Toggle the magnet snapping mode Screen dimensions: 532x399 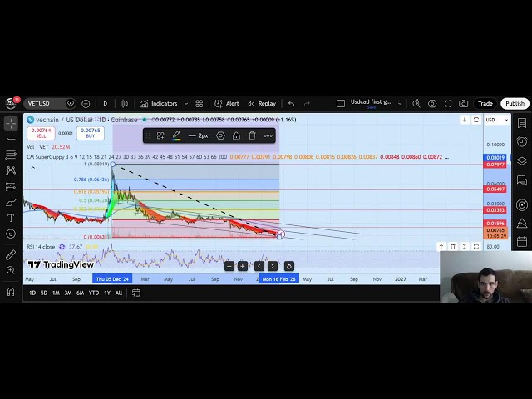(11, 292)
